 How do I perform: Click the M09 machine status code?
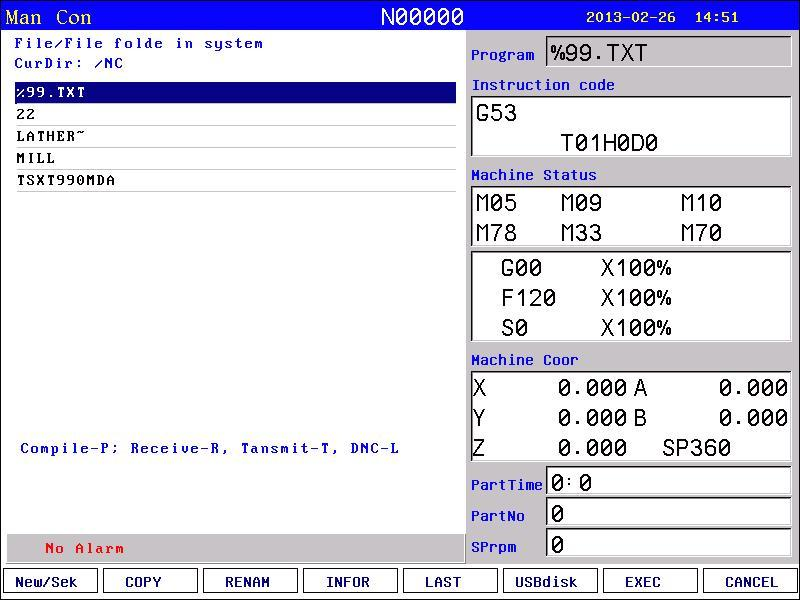[x=581, y=203]
